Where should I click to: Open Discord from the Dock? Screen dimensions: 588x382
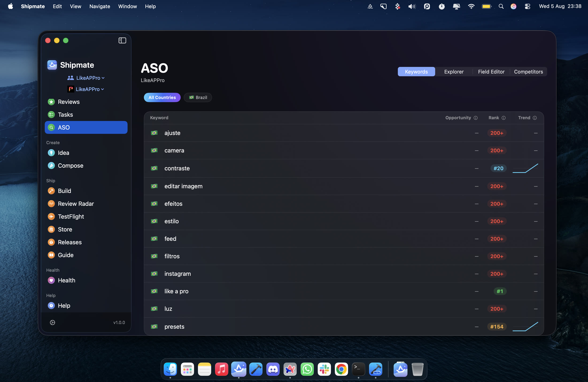click(273, 369)
